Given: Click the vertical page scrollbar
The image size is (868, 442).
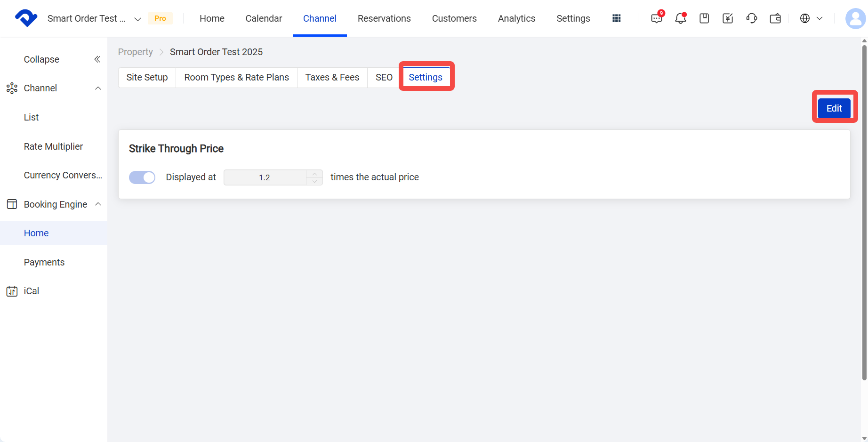Looking at the screenshot, I should pos(864,212).
